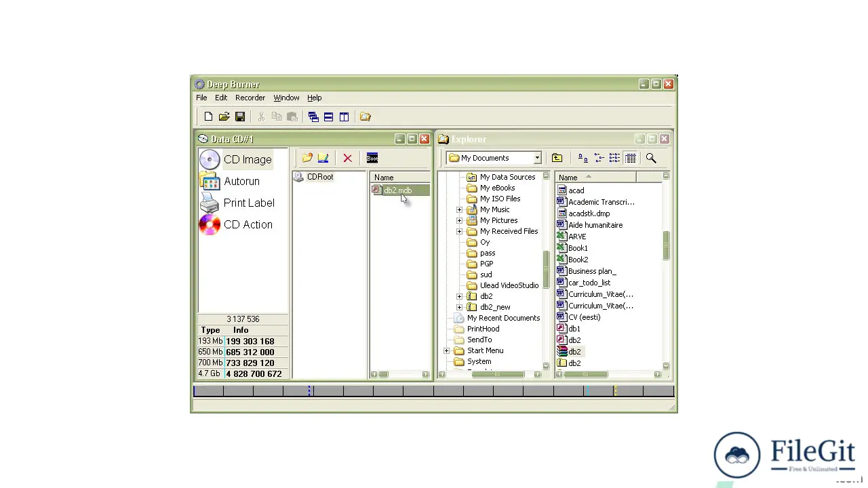Create a new project with the New icon
The image size is (868, 488).
click(x=208, y=117)
